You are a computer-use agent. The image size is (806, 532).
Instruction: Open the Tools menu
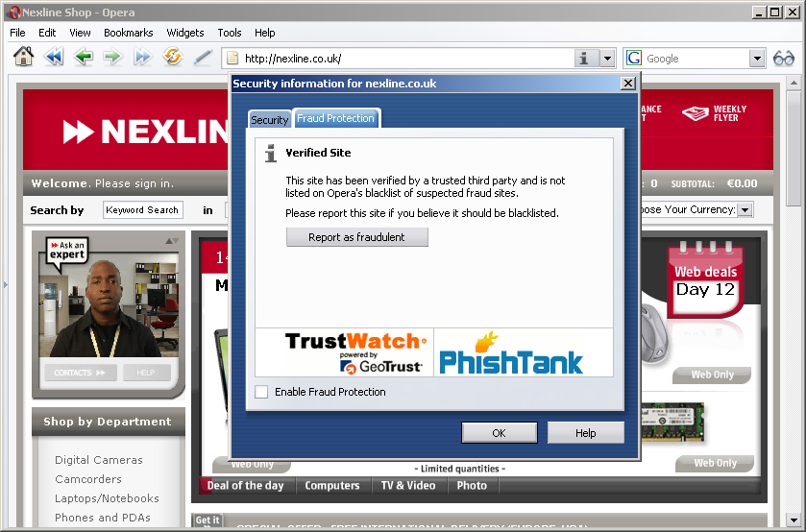tap(230, 33)
